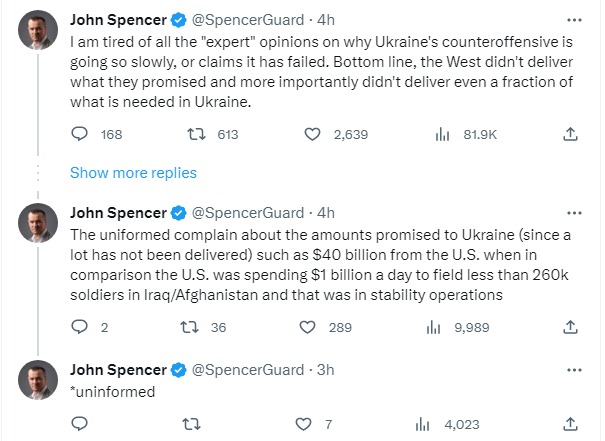The height and width of the screenshot is (441, 605).
Task: Share the tweet about $40 billion
Action: click(x=569, y=326)
